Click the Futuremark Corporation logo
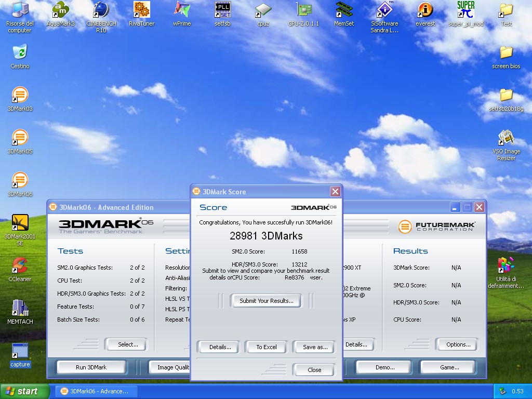532x399 pixels. pyautogui.click(x=436, y=227)
